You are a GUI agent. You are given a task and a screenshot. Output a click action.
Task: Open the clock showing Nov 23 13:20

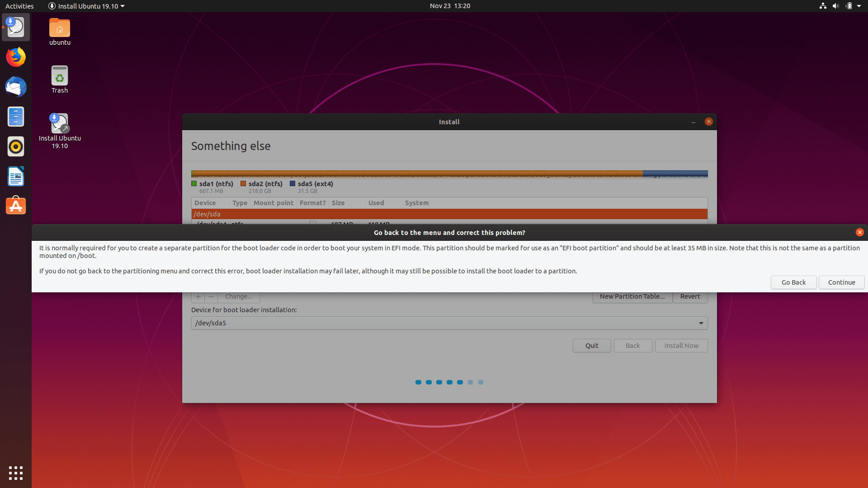tap(450, 6)
